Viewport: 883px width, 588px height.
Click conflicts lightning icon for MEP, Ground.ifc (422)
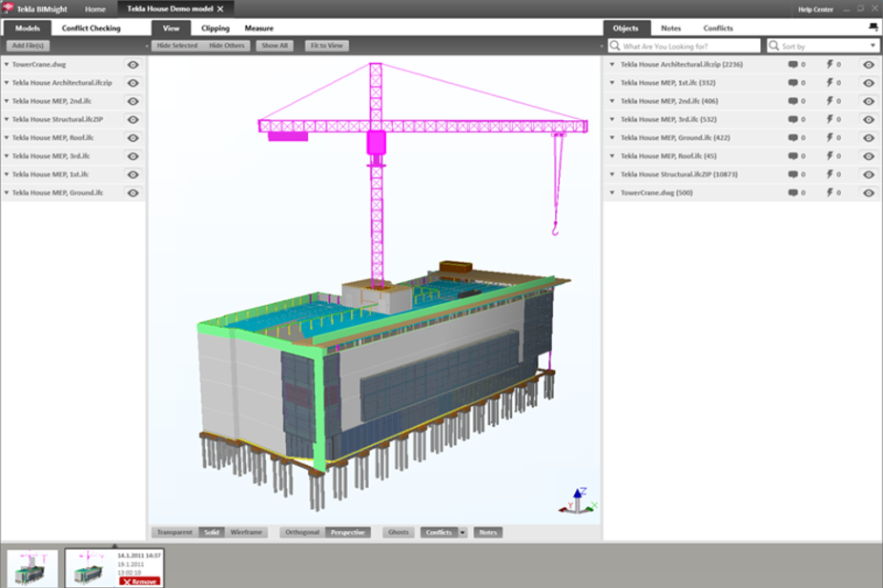coord(830,138)
